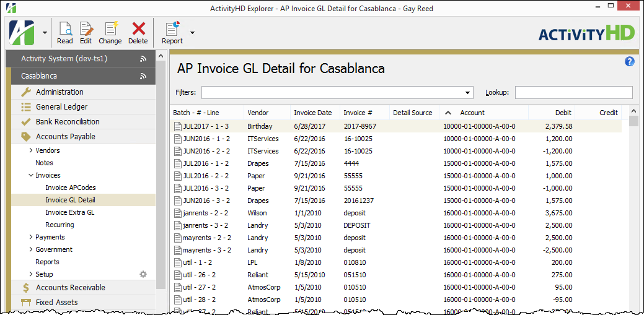This screenshot has width=644, height=315.
Task: Click the Read toolbar icon
Action: click(x=64, y=29)
